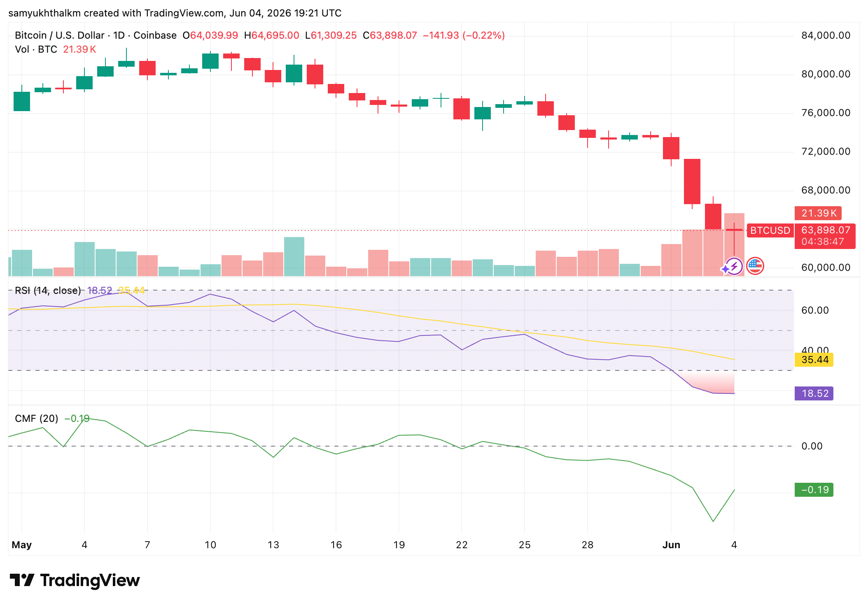Click the close value C63,898.07
Viewport: 868px width, 605px height.
point(390,35)
